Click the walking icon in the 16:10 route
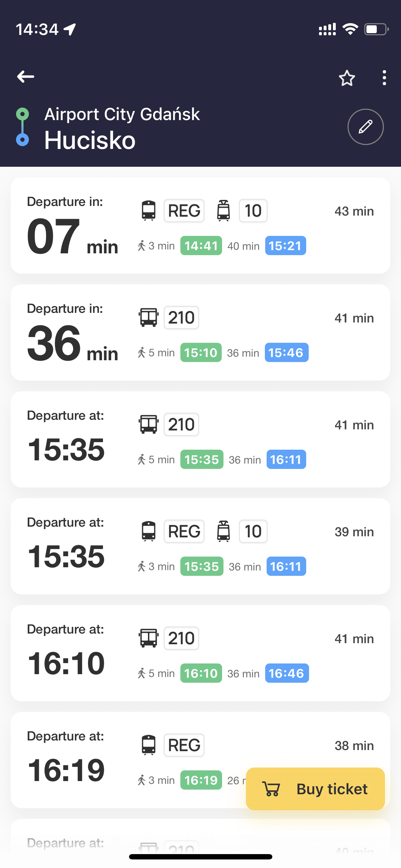401x868 pixels. (142, 673)
